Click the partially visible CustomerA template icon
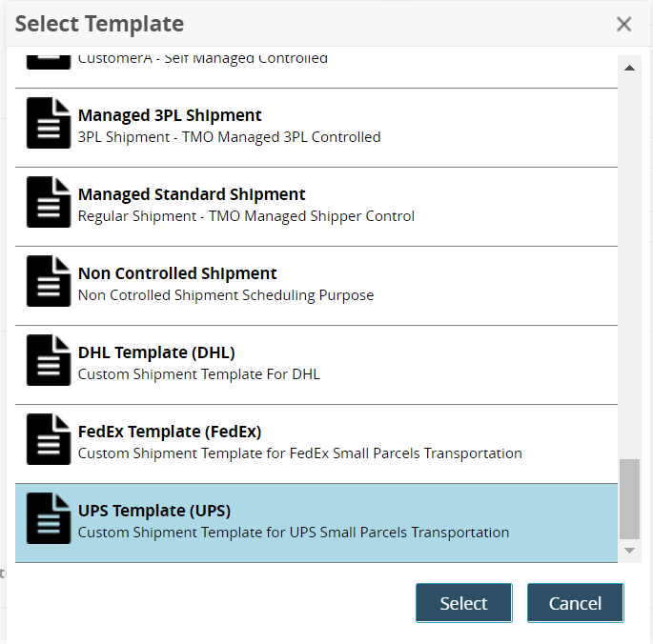Image resolution: width=653 pixels, height=644 pixels. (49, 59)
